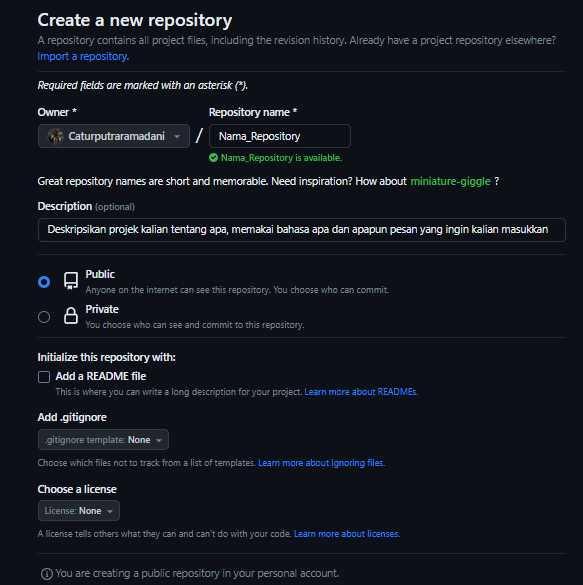Image resolution: width=583 pixels, height=585 pixels.
Task: Click the Create a new repository heading
Action: [x=135, y=20]
